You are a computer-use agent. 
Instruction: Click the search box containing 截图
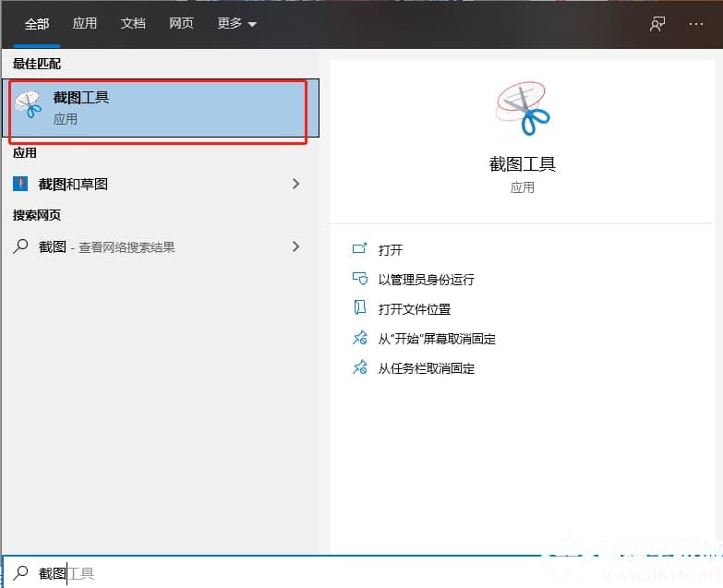(362, 573)
